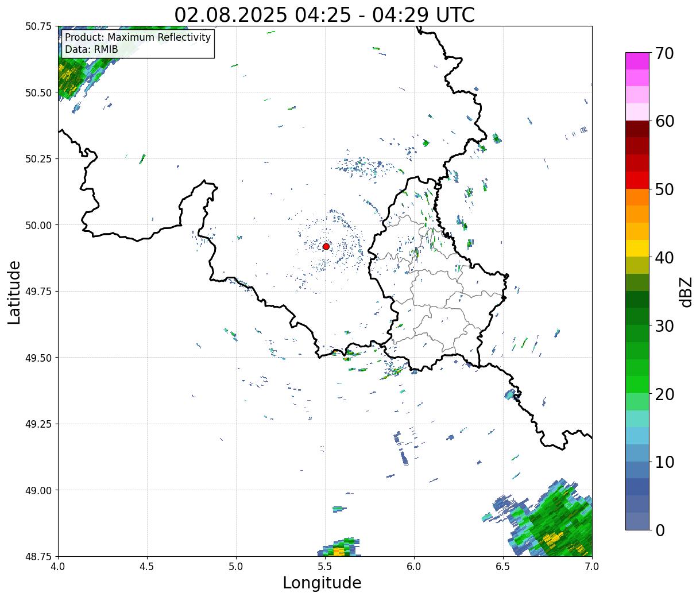Click latitude tick label 49.25
This screenshot has width=700, height=597.
click(x=39, y=424)
